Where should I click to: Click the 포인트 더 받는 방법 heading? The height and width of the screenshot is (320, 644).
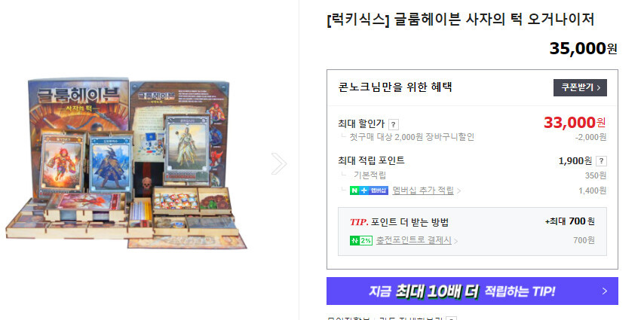[409, 222]
